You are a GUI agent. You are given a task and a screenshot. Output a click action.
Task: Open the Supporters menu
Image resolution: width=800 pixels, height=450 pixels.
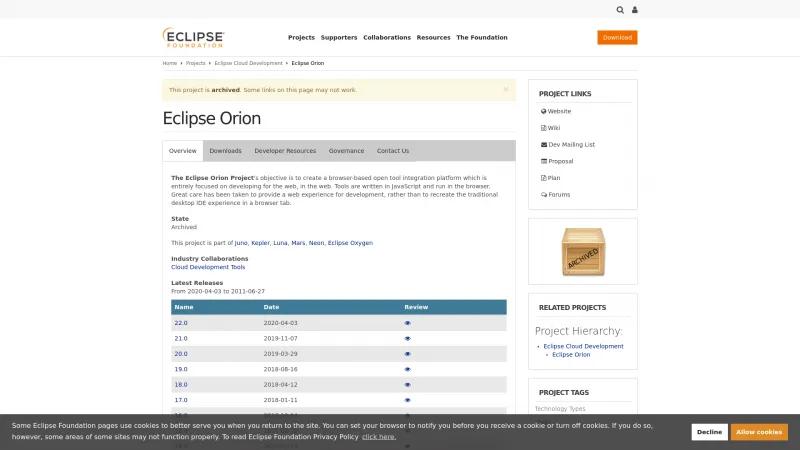339,37
